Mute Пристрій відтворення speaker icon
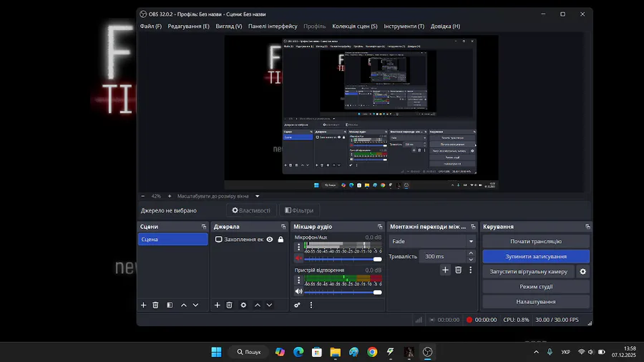The image size is (644, 362). pyautogui.click(x=298, y=291)
